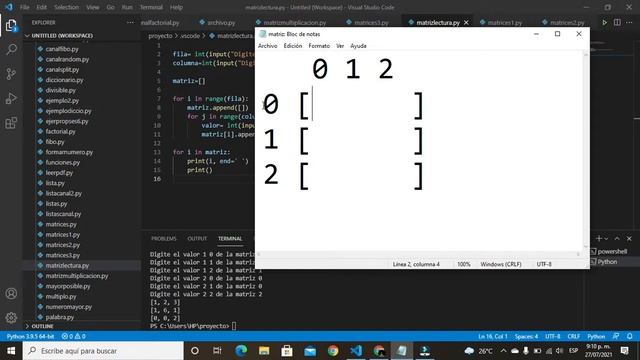This screenshot has width=640, height=360.
Task: Click the proyecto breadcrumb segment
Action: (160, 36)
